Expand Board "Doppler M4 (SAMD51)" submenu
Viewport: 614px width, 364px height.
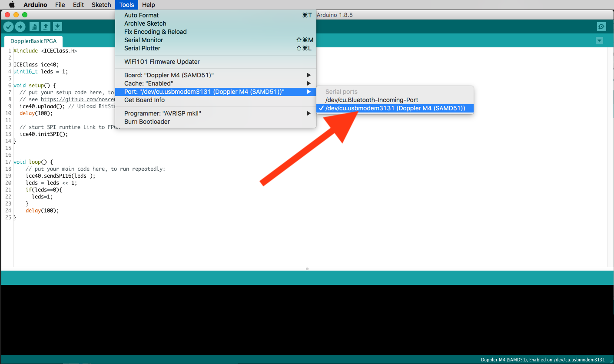(x=216, y=75)
